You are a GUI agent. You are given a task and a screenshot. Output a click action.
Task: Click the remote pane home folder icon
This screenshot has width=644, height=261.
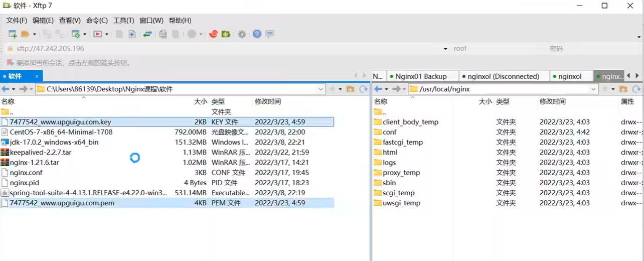623,89
